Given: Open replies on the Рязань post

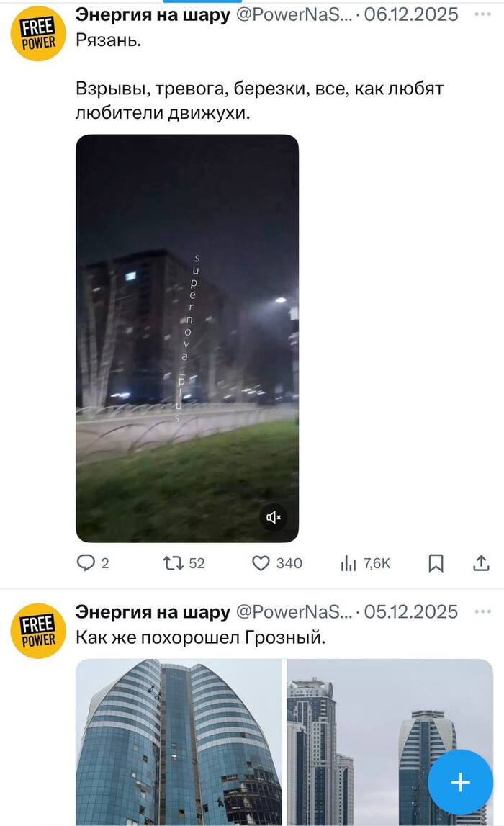Looking at the screenshot, I should click(93, 563).
